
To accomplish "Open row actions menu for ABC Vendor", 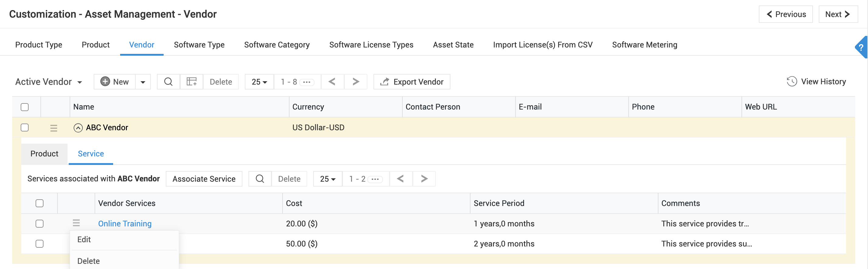I will pyautogui.click(x=54, y=128).
